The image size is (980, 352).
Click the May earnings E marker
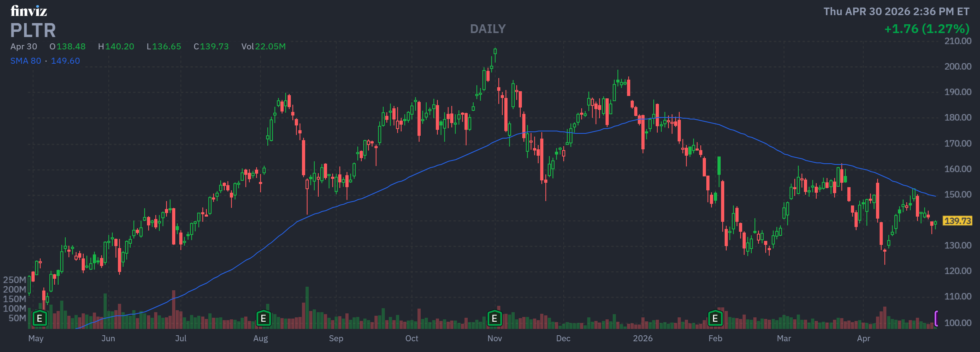(39, 319)
